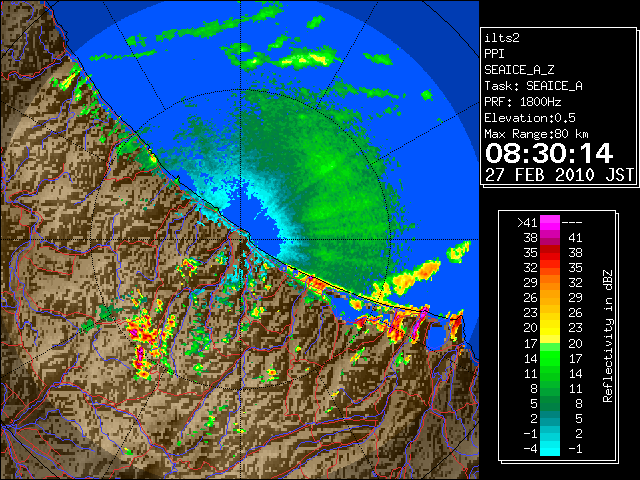Screen dimensions: 640x480
Task: Click the '27 FEB 2010 JST' date
Action: pyautogui.click(x=560, y=175)
